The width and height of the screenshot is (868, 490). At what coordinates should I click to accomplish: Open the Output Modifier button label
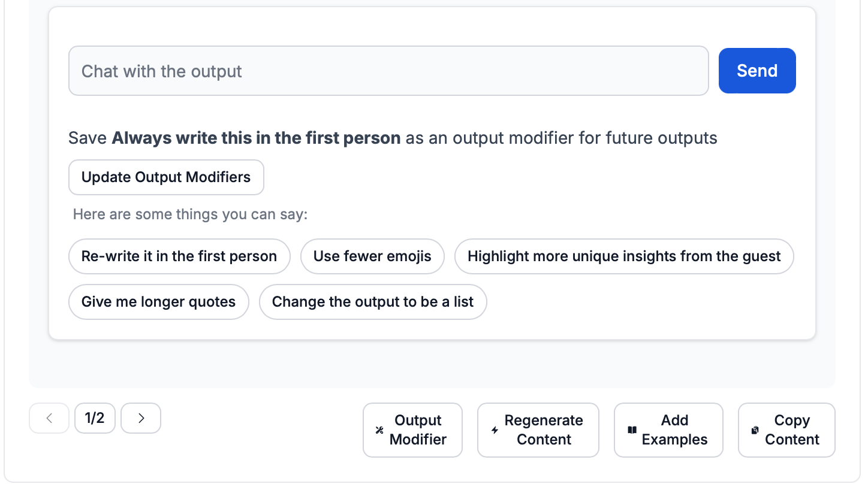pyautogui.click(x=418, y=430)
